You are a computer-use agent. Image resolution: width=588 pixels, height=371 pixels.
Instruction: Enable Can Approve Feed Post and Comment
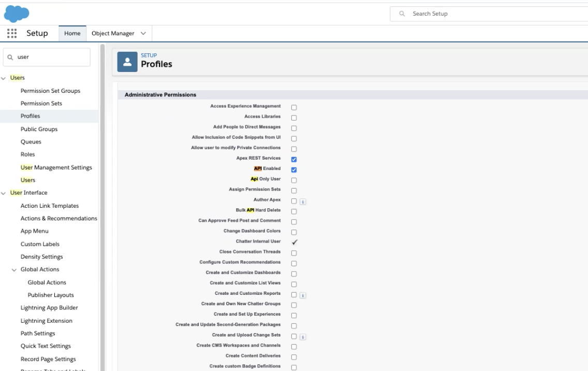294,222
